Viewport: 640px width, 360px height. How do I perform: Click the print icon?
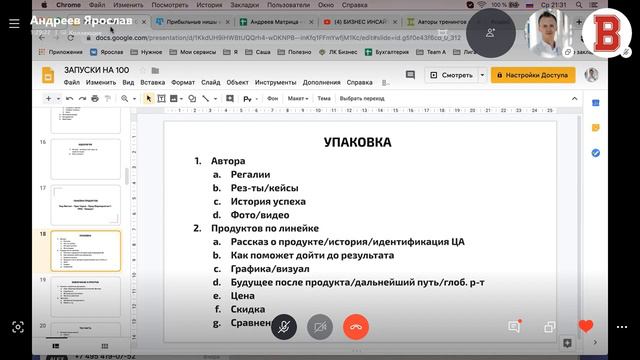tap(95, 99)
